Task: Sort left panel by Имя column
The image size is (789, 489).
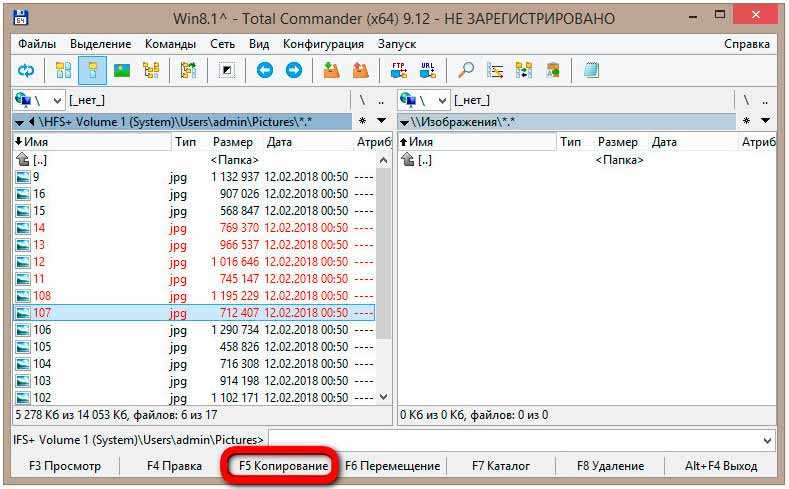Action: coord(92,142)
